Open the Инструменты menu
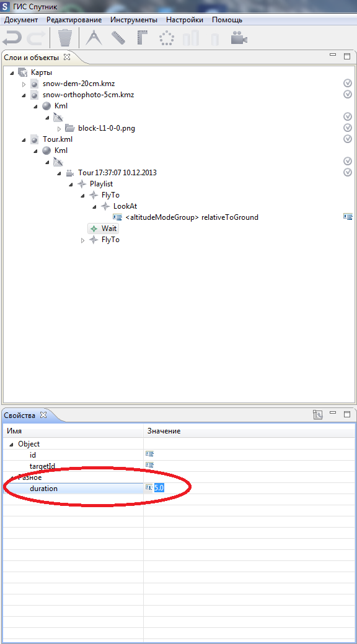 [x=134, y=20]
